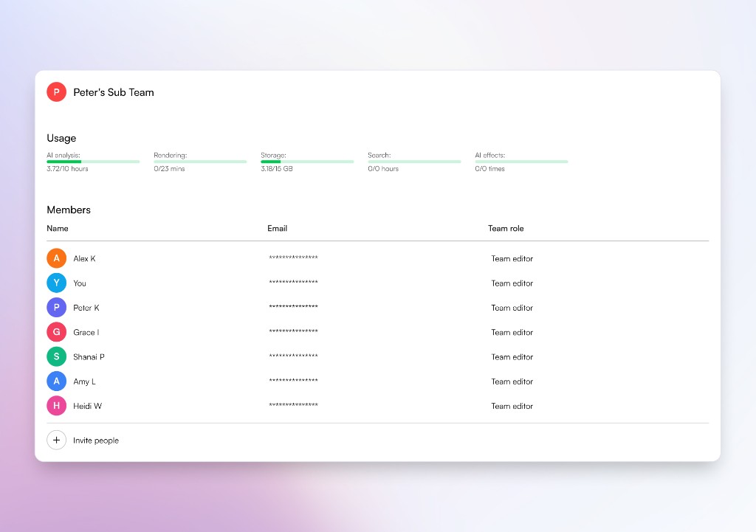Screen dimensions: 756x532
Task: Select Shanai P's green avatar icon
Action: pos(56,356)
